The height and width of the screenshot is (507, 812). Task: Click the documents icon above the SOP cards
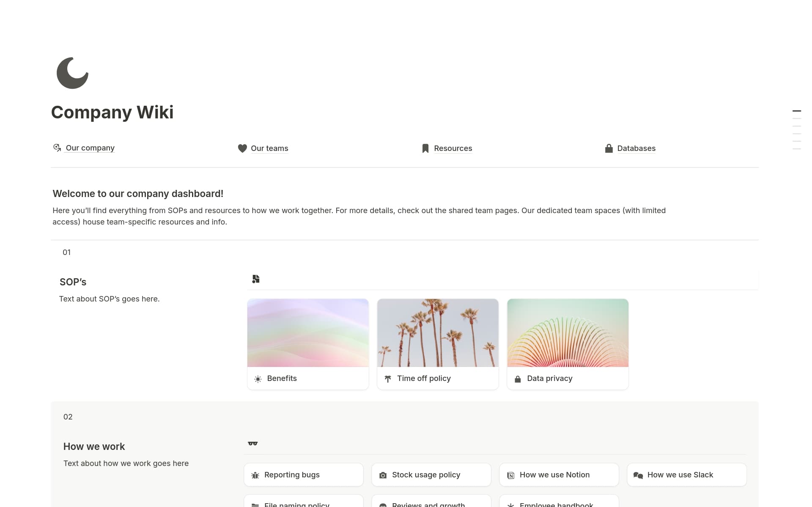coord(255,279)
